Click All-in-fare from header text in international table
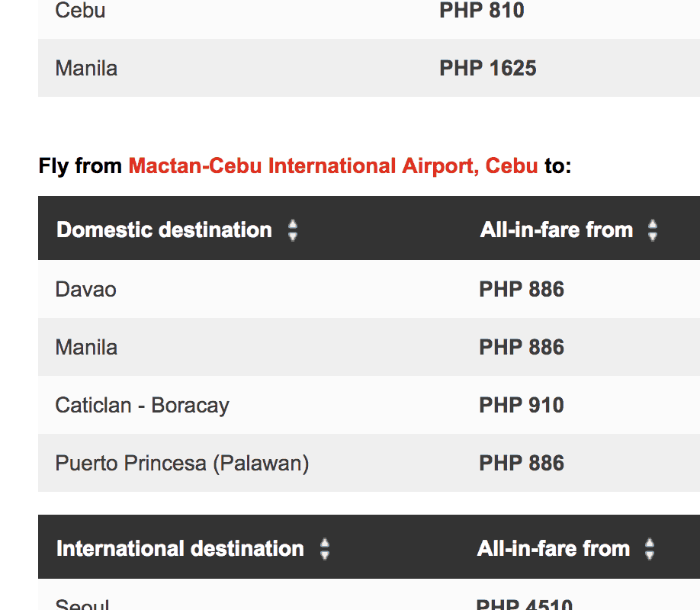The height and width of the screenshot is (610, 700). (553, 549)
